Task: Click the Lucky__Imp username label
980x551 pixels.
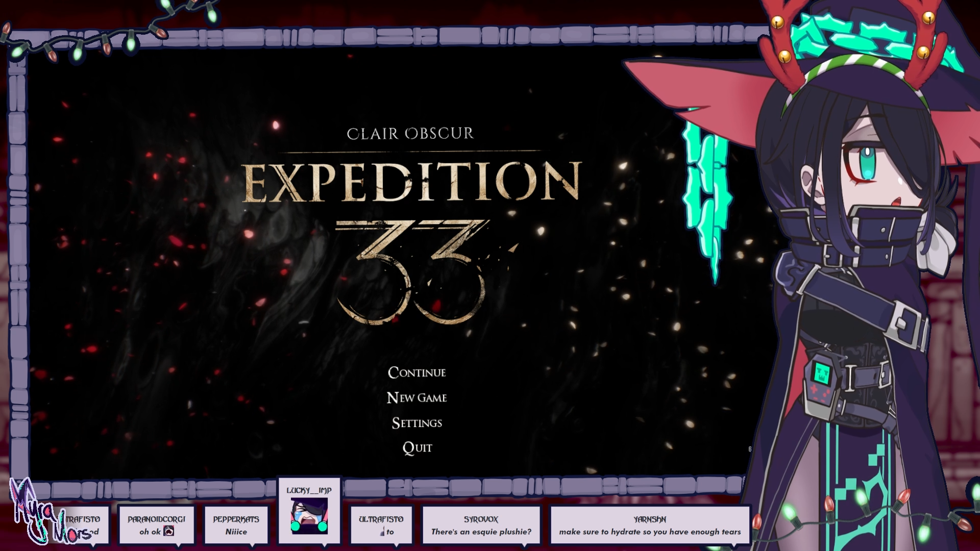Action: pos(309,490)
